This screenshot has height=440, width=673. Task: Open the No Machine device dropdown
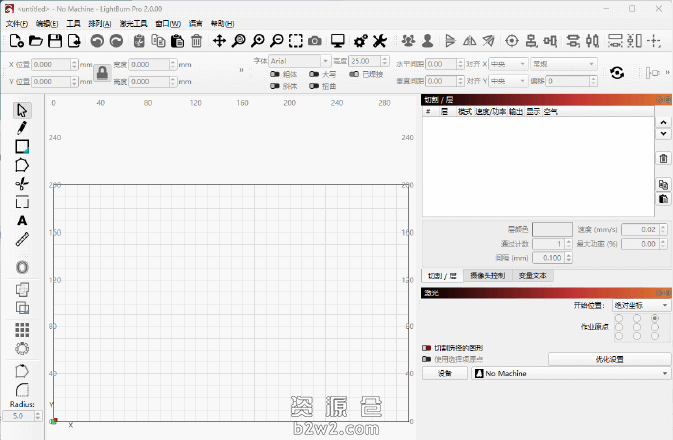pyautogui.click(x=571, y=373)
